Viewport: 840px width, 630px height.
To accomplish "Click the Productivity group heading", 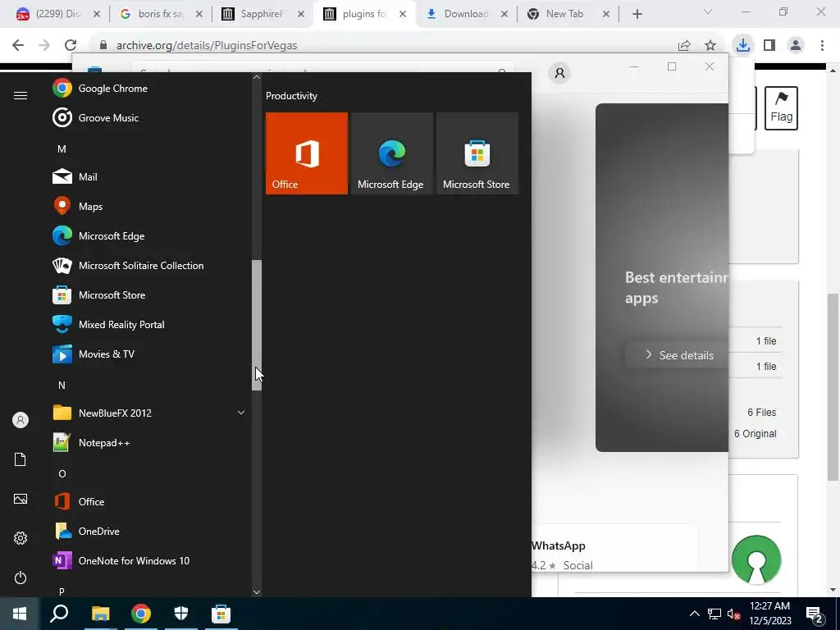I will click(291, 96).
